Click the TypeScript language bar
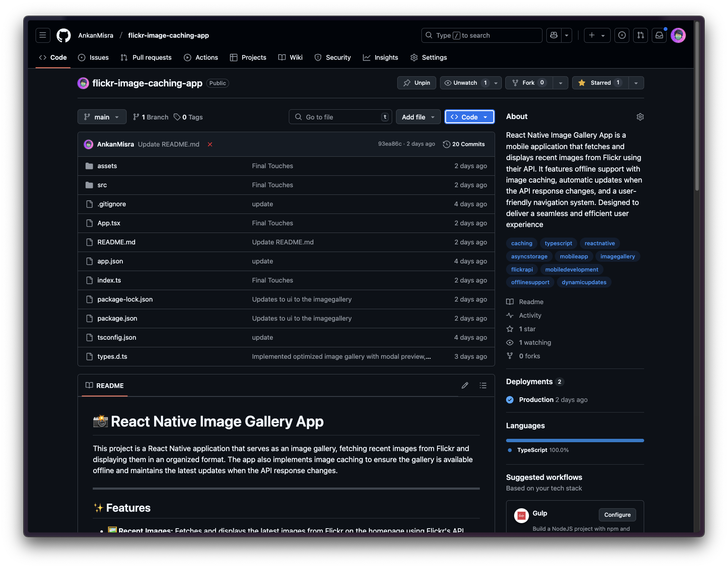This screenshot has width=728, height=568. 575,441
